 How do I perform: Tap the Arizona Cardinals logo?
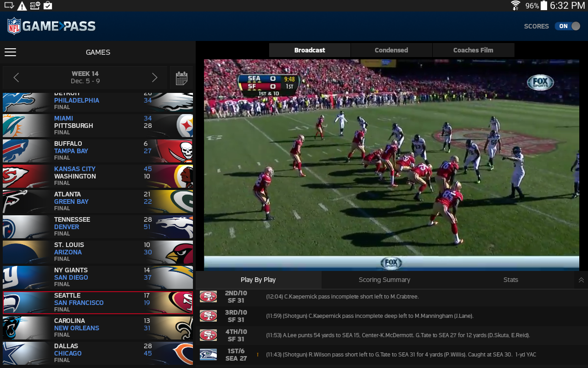[179, 252]
